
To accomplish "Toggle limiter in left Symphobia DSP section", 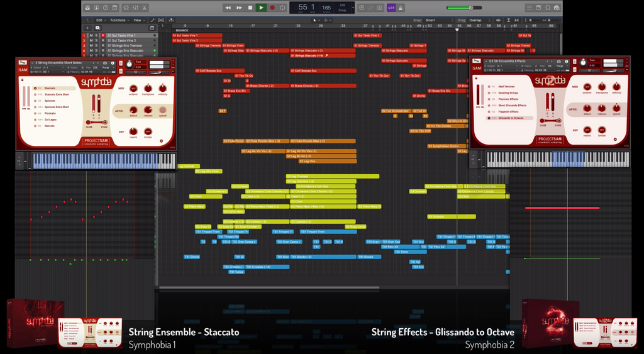I will click(148, 130).
